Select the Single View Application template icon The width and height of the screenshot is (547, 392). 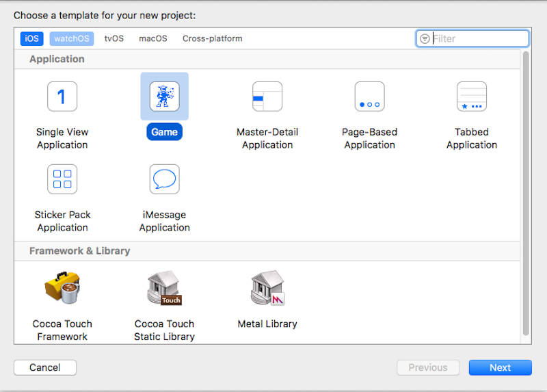(x=62, y=96)
